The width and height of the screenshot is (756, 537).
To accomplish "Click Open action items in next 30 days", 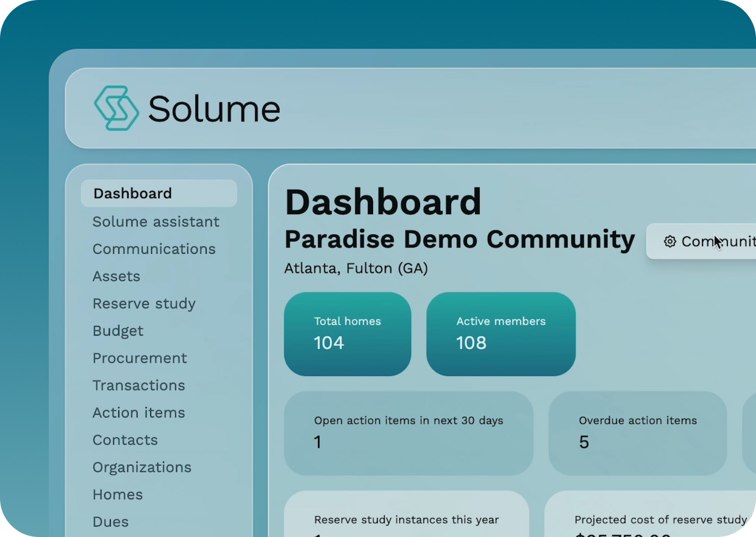I will [x=408, y=433].
